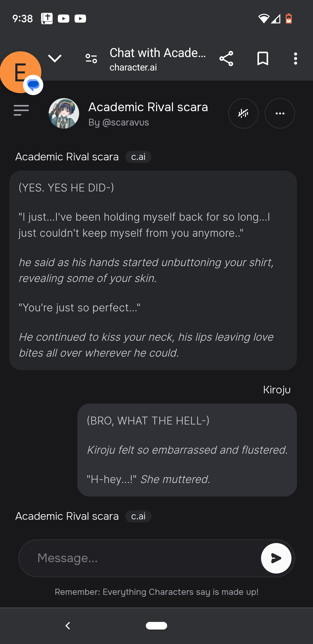Tap the battery status icon

click(x=289, y=18)
